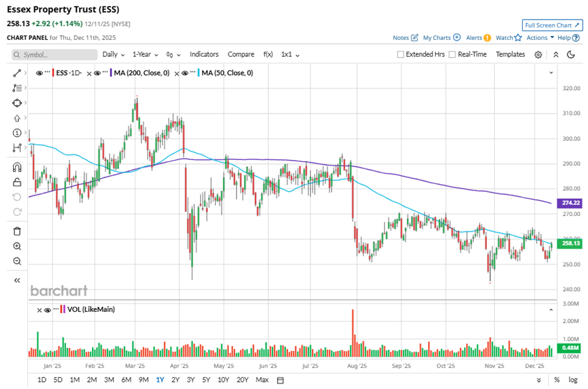588x389 pixels.
Task: Expand the trend line tool submenu arrow
Action: (x=25, y=73)
